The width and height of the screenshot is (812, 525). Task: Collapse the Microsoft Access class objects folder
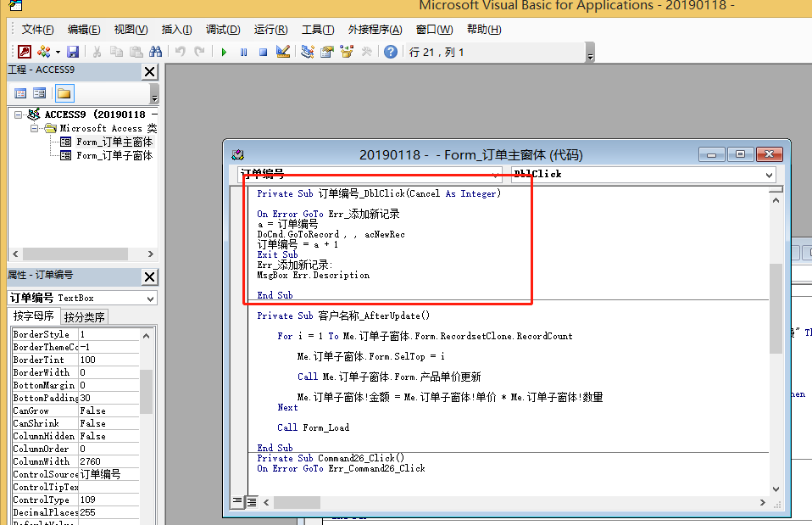(34, 128)
